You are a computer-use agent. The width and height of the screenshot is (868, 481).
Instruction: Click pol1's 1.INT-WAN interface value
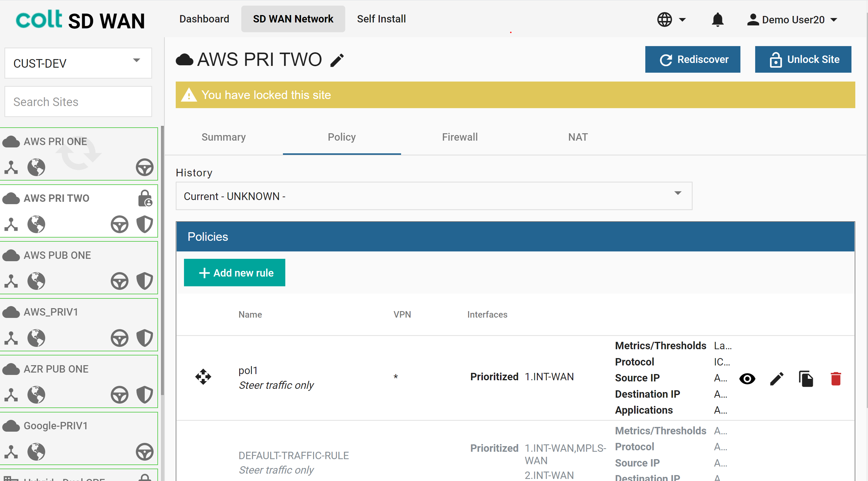pyautogui.click(x=549, y=377)
